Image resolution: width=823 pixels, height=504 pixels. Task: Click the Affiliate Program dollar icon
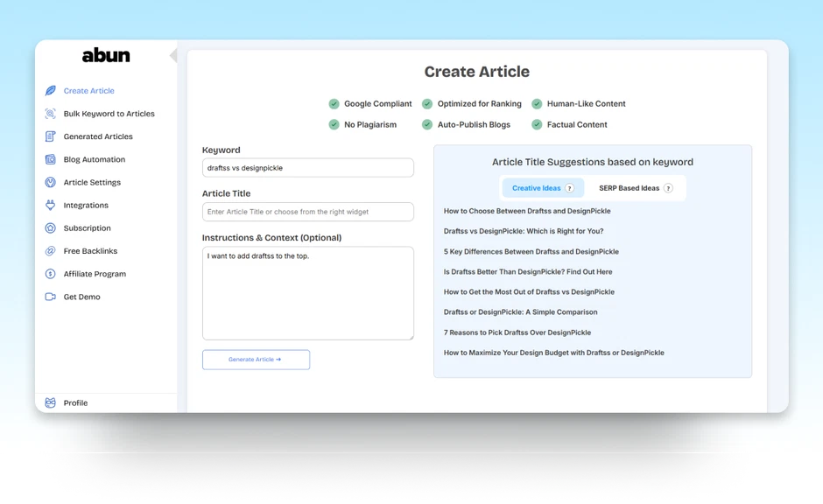click(x=51, y=274)
